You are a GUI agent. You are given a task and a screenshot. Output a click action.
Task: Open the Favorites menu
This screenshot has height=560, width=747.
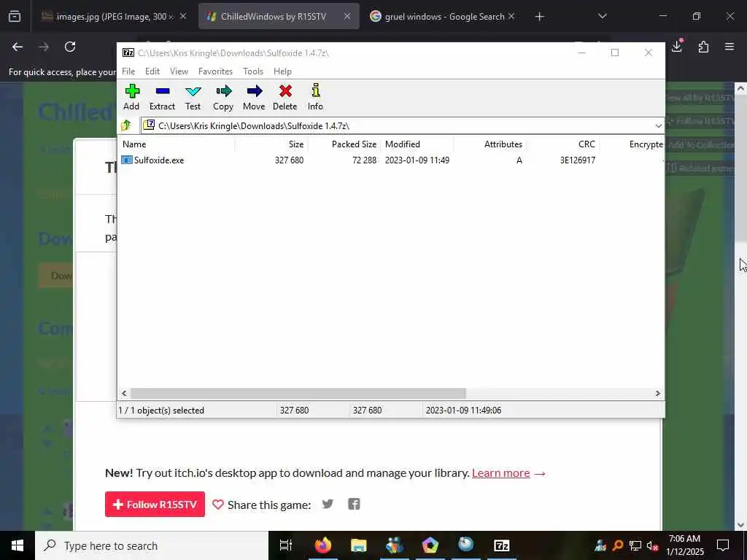(x=215, y=71)
